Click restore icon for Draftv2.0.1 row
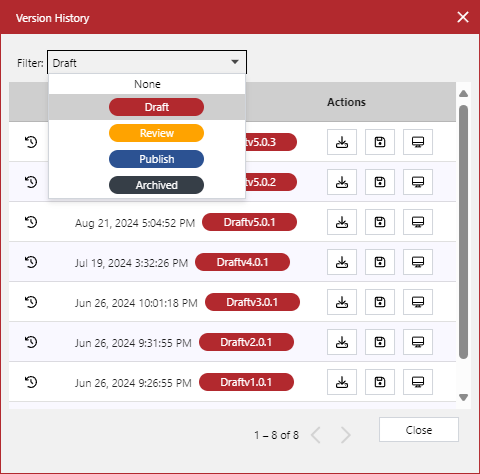Screen dimensions: 480x474 (31, 342)
